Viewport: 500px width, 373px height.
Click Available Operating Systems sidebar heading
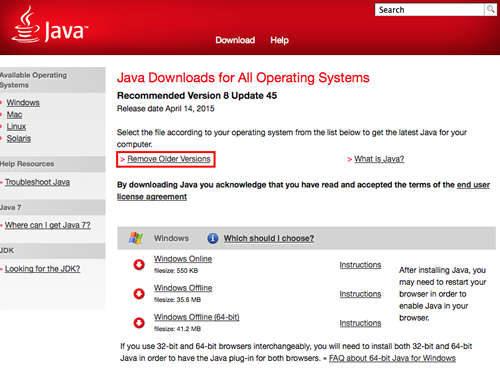tap(33, 80)
